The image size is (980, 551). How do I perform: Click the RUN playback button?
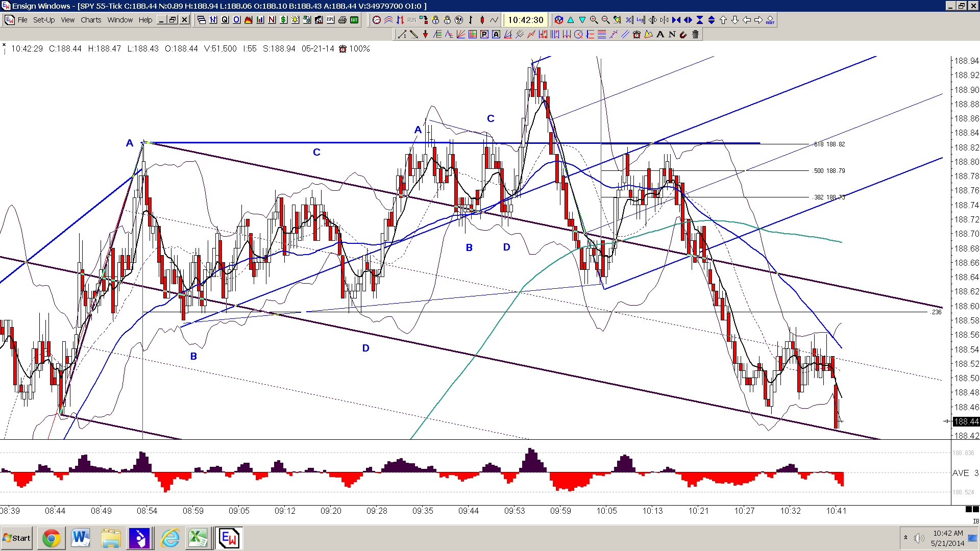412,20
